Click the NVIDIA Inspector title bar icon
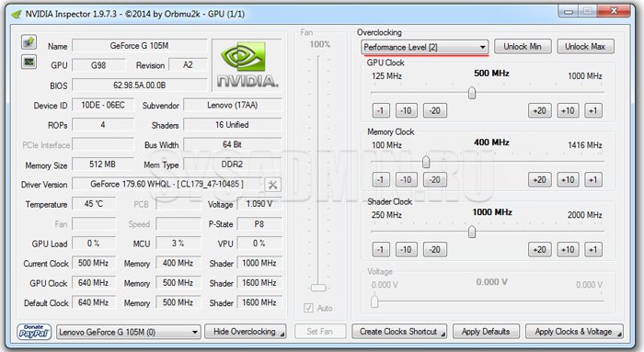The width and height of the screenshot is (644, 352). coord(17,15)
